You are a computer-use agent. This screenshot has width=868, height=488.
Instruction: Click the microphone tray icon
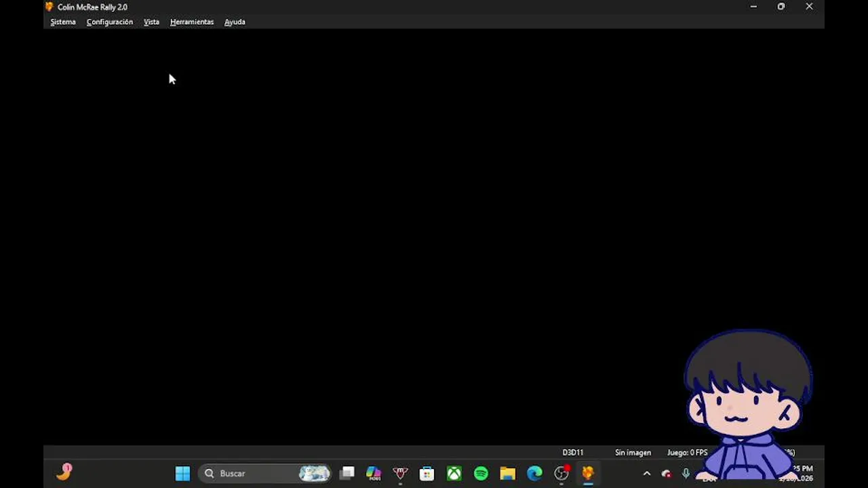(x=686, y=474)
